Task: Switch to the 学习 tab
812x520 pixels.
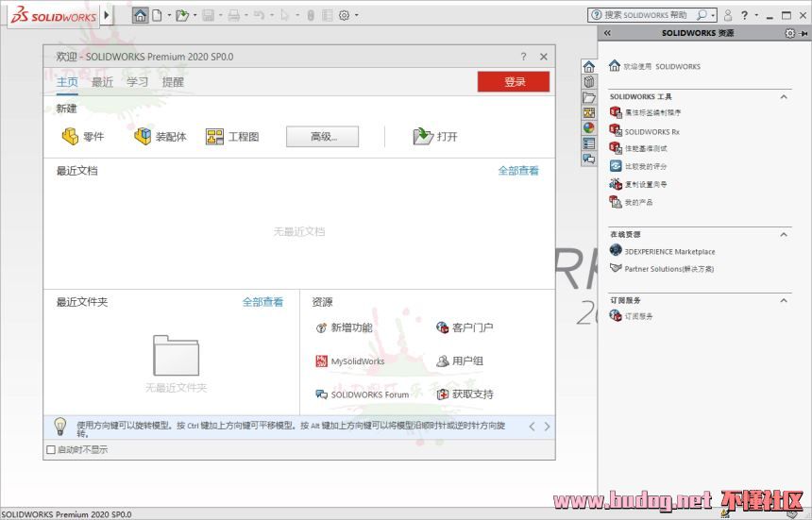Action: point(138,82)
